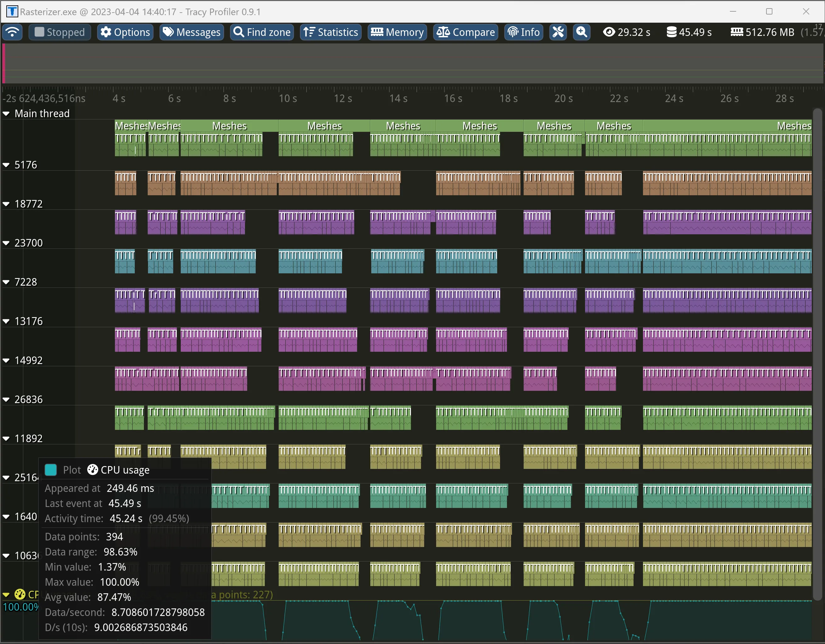Viewport: 825px width, 644px height.
Task: Click the Tracy logo in title bar
Action: coord(12,12)
